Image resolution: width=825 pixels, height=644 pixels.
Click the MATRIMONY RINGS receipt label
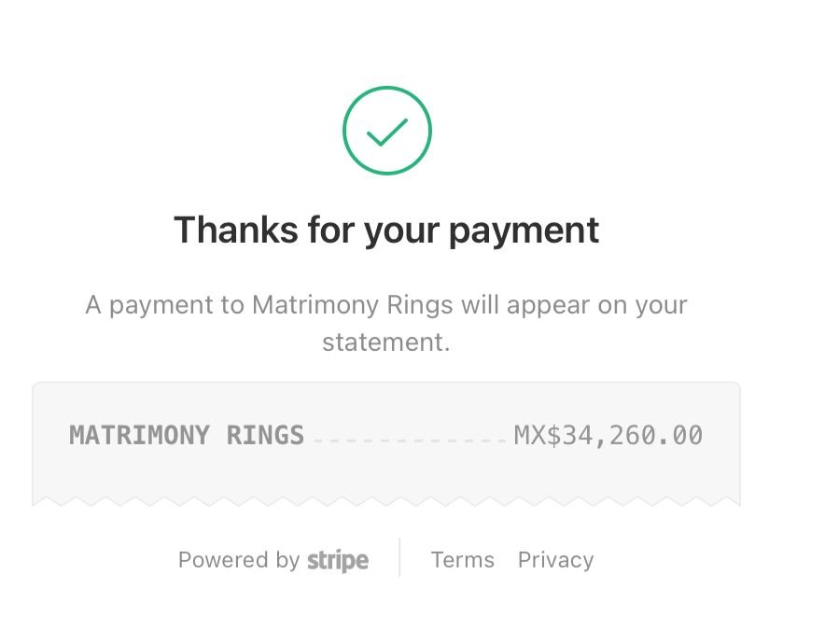[187, 436]
